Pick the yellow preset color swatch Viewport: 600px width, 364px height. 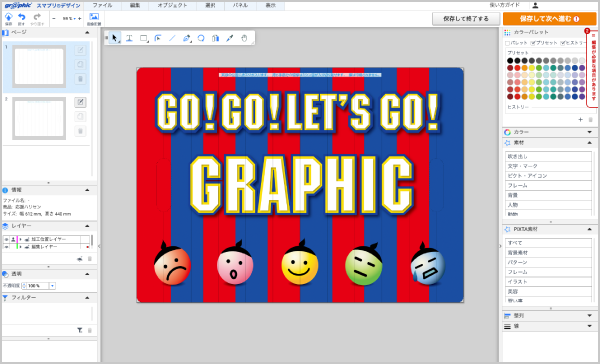532,68
